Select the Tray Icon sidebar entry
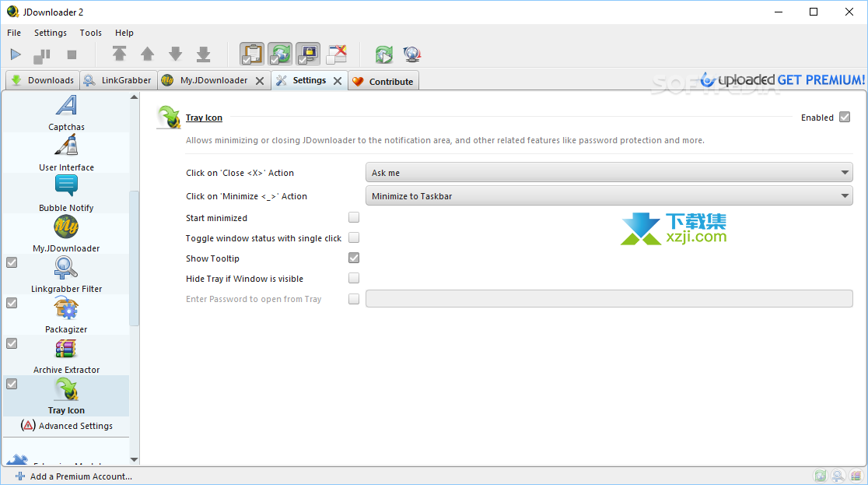This screenshot has width=868, height=485. (66, 395)
